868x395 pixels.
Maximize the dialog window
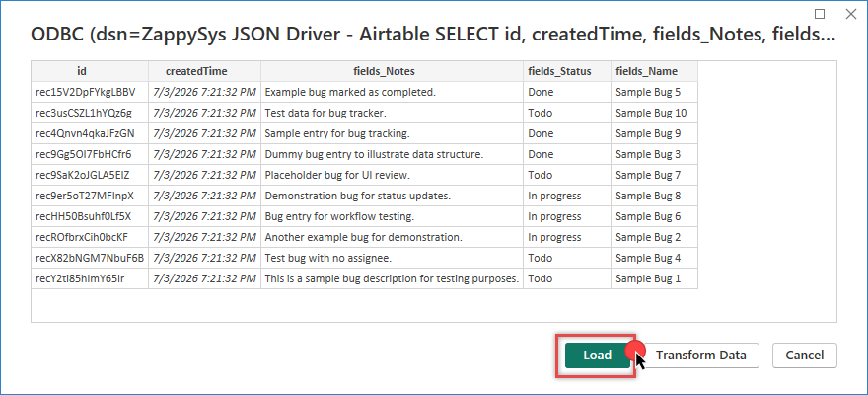821,14
